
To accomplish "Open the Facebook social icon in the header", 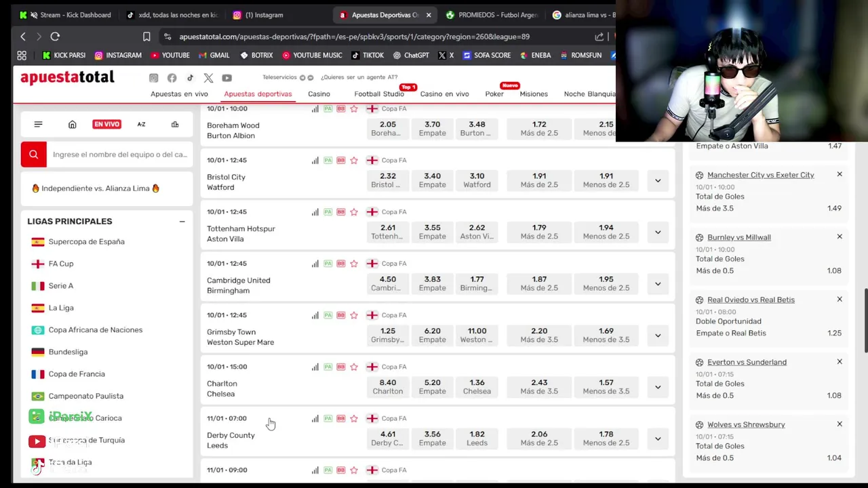I will pos(172,78).
